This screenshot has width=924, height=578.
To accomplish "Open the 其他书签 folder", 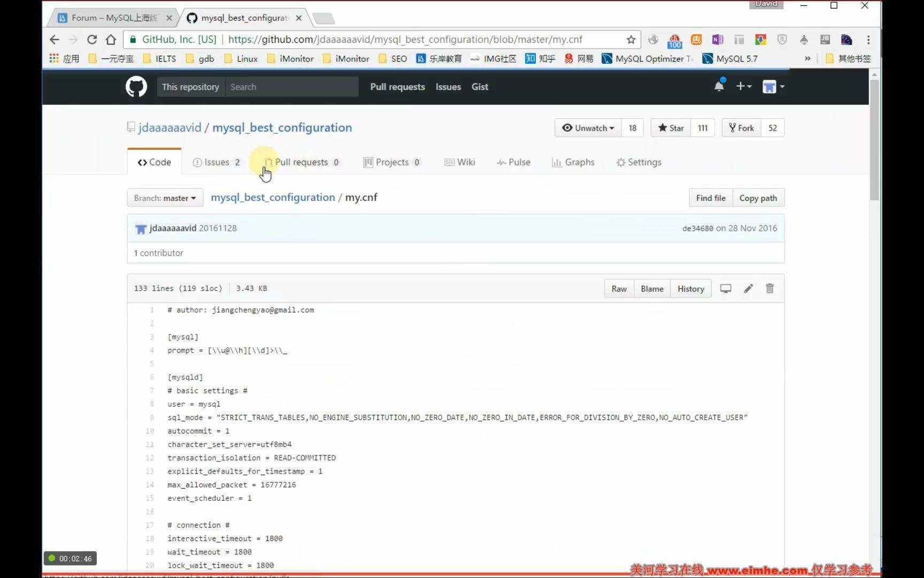I will 848,58.
